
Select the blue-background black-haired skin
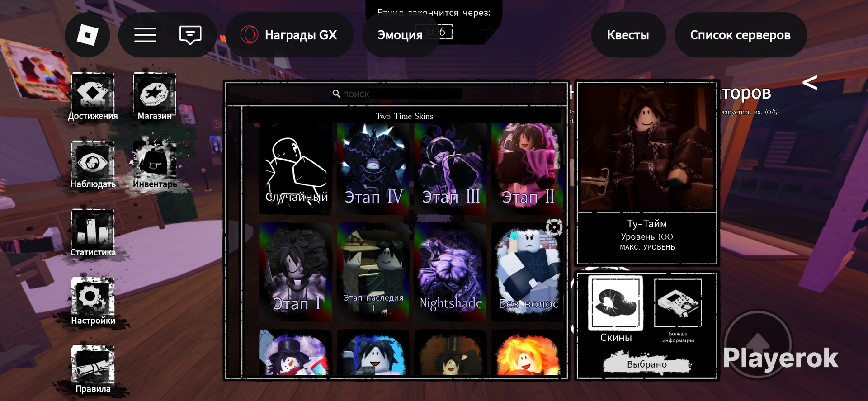point(373,353)
